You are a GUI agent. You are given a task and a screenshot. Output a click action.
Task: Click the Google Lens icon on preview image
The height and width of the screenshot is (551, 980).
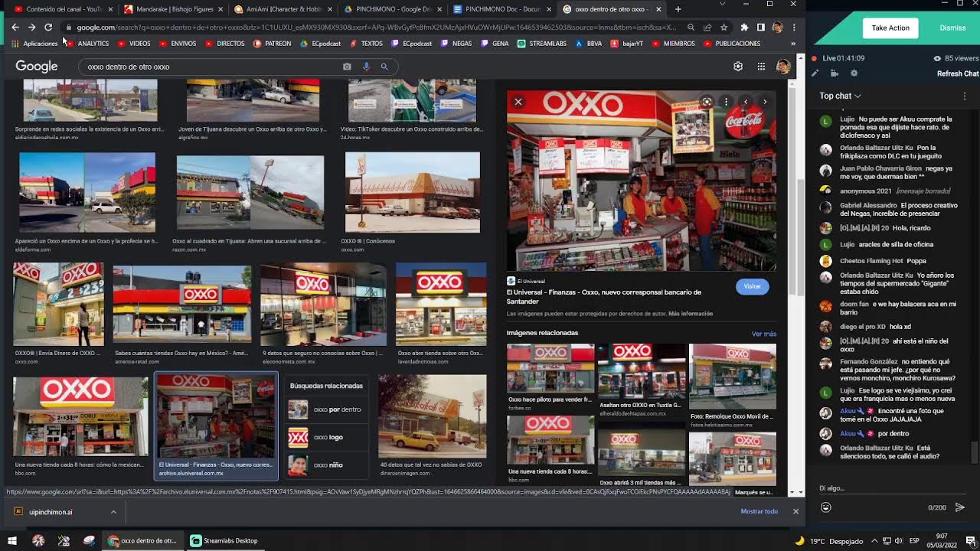click(x=707, y=102)
